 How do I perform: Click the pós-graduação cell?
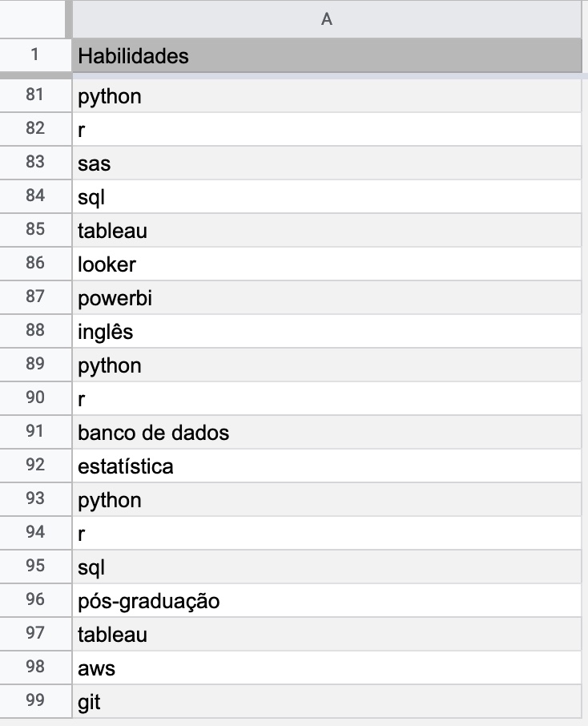(327, 600)
